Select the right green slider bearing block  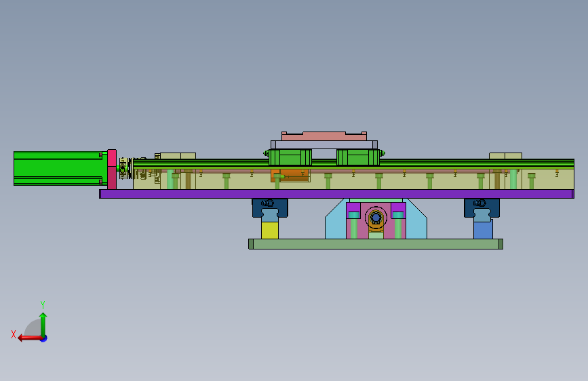tap(358, 157)
